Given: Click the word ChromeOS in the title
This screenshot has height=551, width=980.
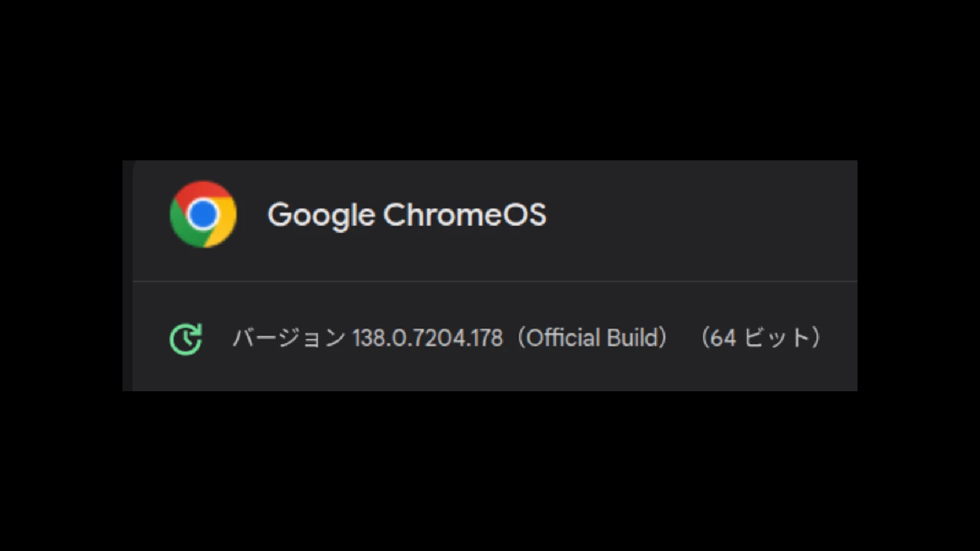Looking at the screenshot, I should 464,215.
